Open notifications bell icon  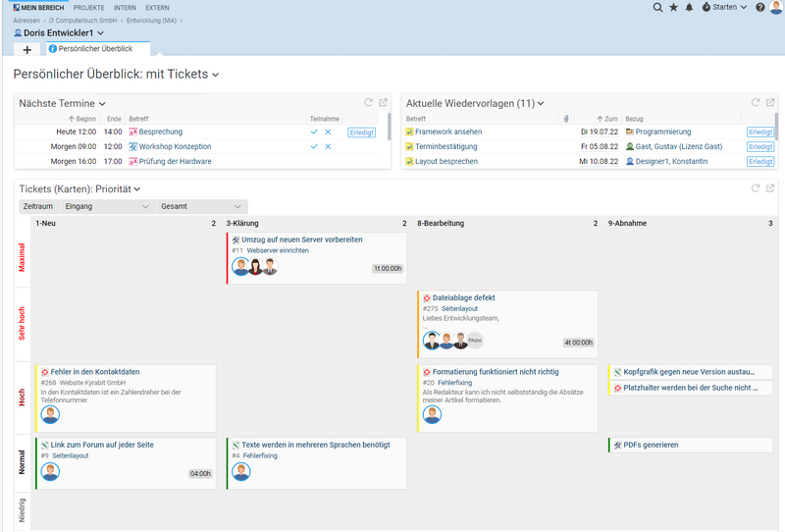690,8
